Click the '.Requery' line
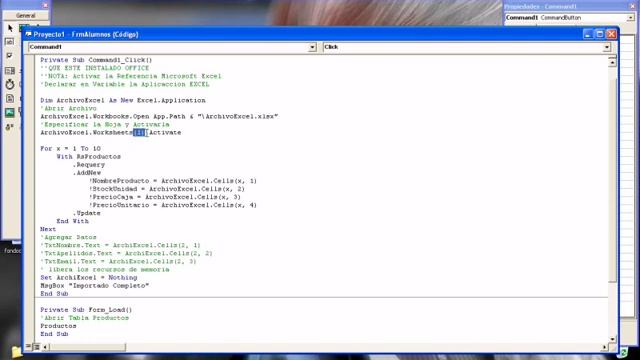This screenshot has height=360, width=640. click(x=89, y=165)
